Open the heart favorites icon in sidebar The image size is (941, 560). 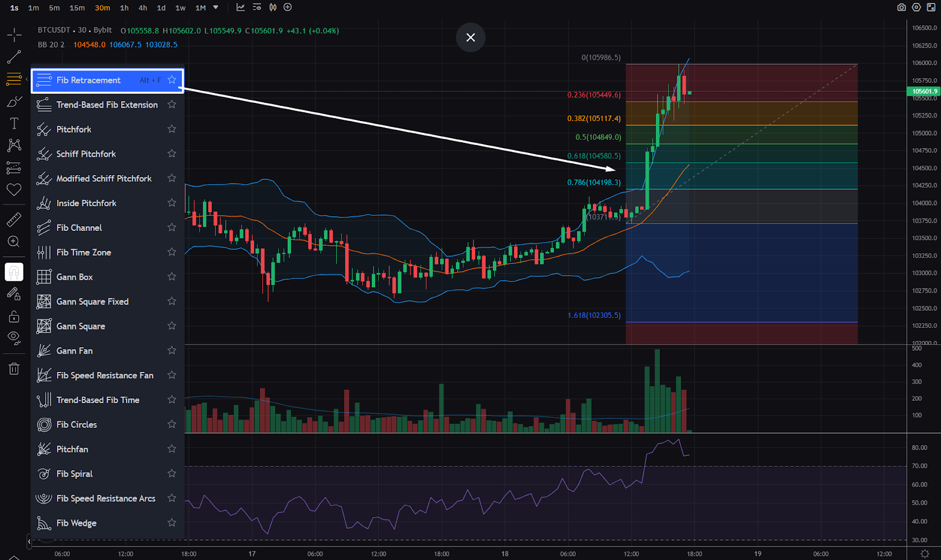pos(14,189)
